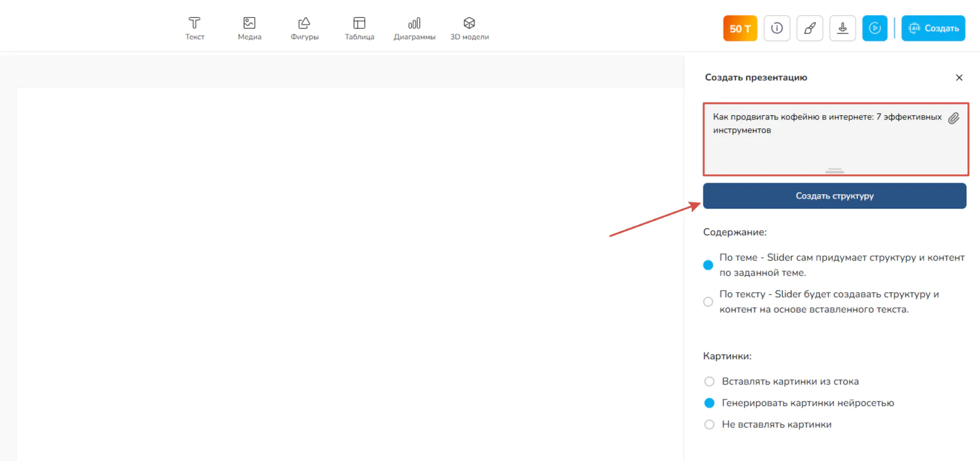980x461 pixels.
Task: Choose Вставлять картинки из стока
Action: pos(710,381)
